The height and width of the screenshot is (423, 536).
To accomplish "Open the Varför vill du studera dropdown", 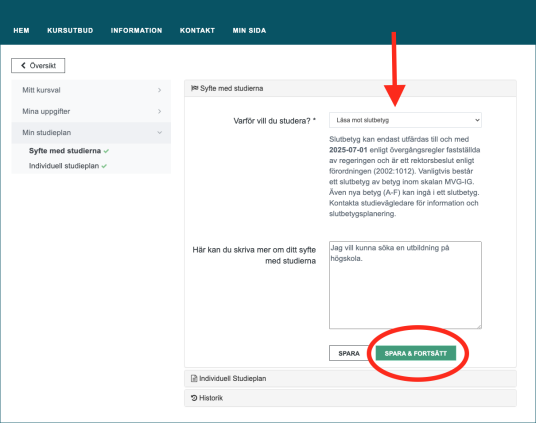I will tap(405, 120).
